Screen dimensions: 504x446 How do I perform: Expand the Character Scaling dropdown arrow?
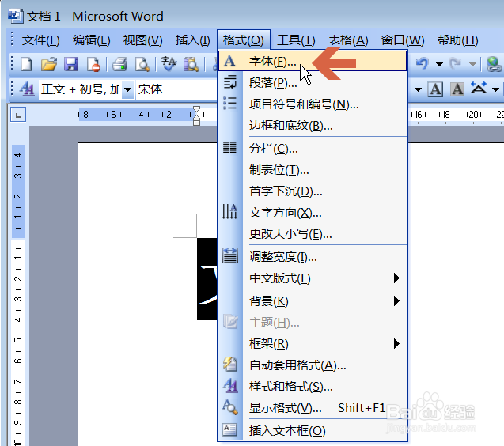tap(495, 89)
